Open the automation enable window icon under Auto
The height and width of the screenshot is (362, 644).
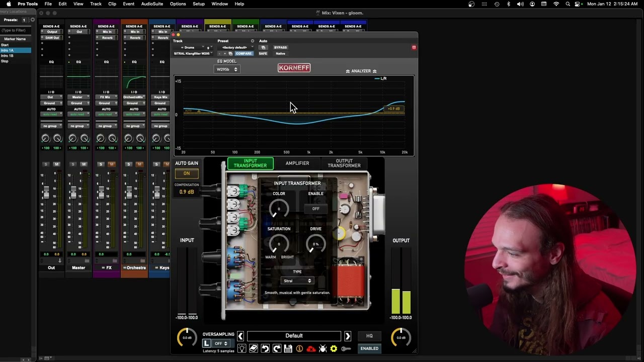pyautogui.click(x=263, y=47)
